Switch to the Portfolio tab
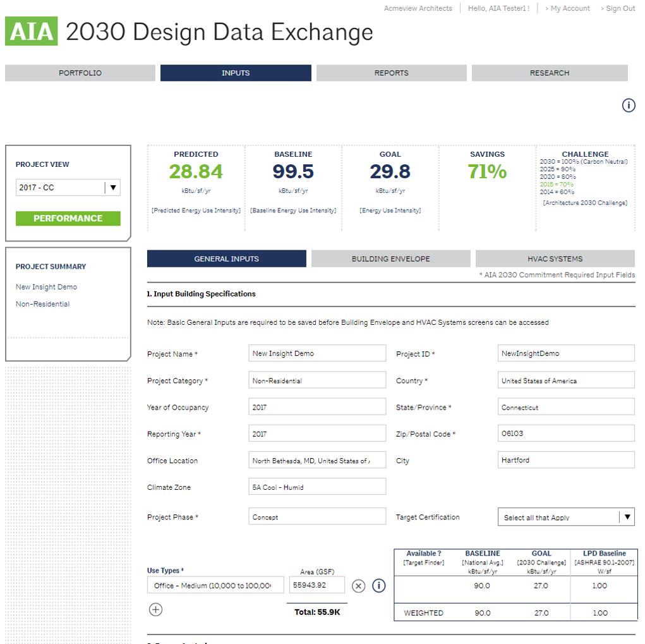 pyautogui.click(x=80, y=73)
